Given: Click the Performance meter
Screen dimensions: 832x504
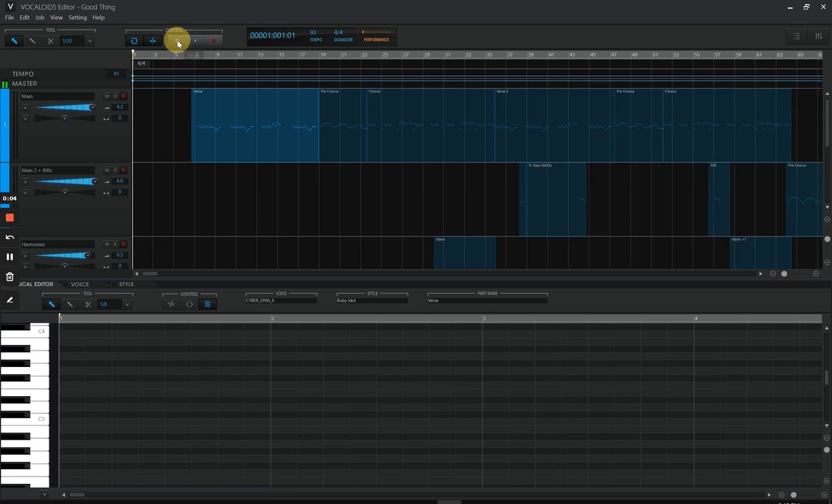Looking at the screenshot, I should click(x=376, y=36).
